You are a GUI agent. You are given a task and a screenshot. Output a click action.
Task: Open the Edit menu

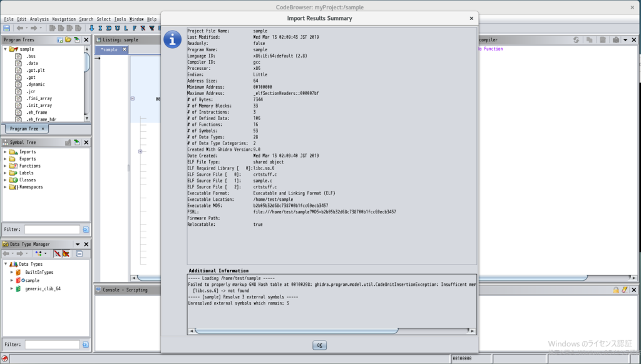[x=22, y=19]
